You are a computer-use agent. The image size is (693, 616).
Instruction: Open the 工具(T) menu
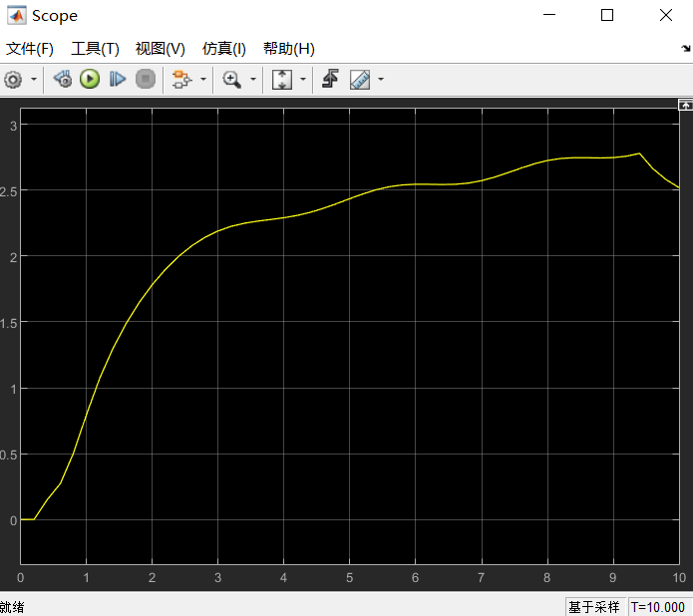point(95,49)
